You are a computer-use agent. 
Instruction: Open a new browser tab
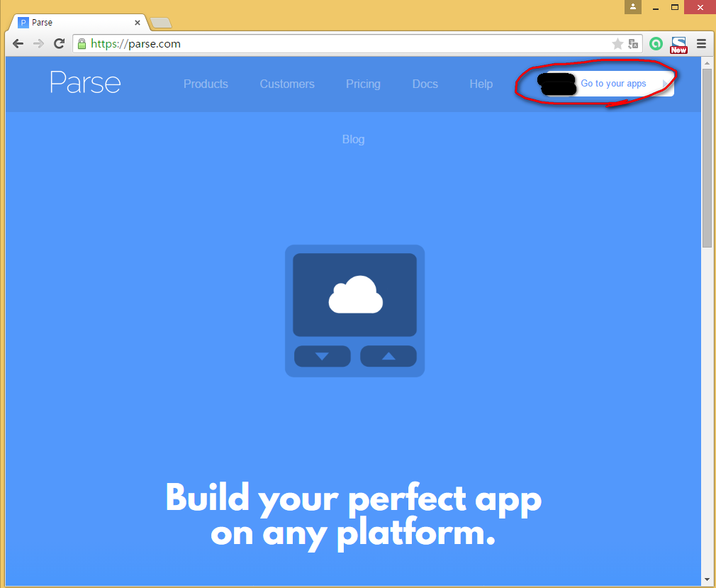[x=161, y=23]
